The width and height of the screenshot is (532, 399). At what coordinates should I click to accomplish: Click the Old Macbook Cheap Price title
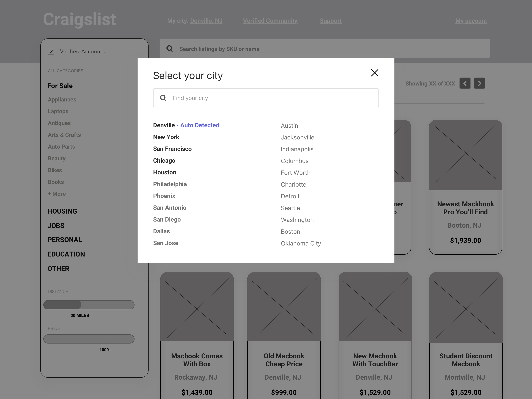pyautogui.click(x=284, y=360)
